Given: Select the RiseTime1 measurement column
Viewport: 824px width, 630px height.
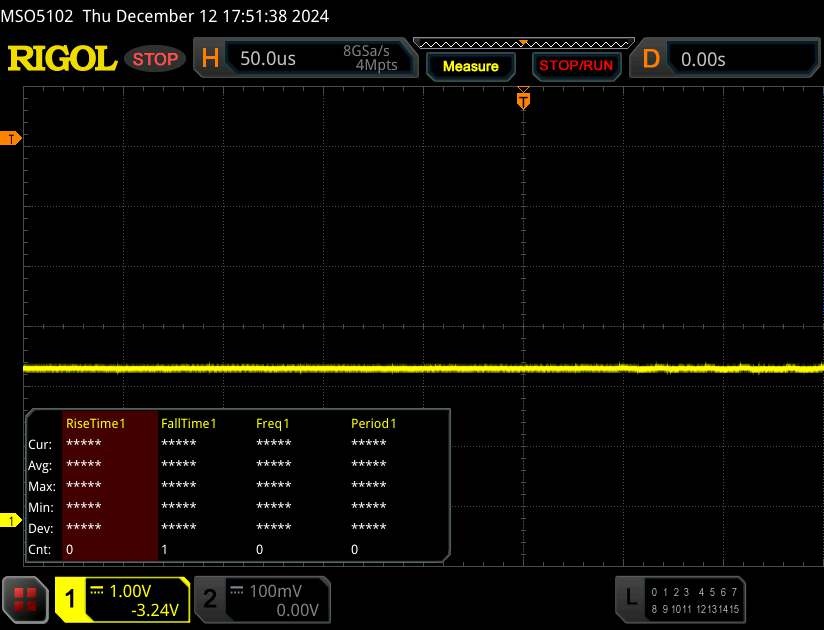Looking at the screenshot, I should click(96, 423).
